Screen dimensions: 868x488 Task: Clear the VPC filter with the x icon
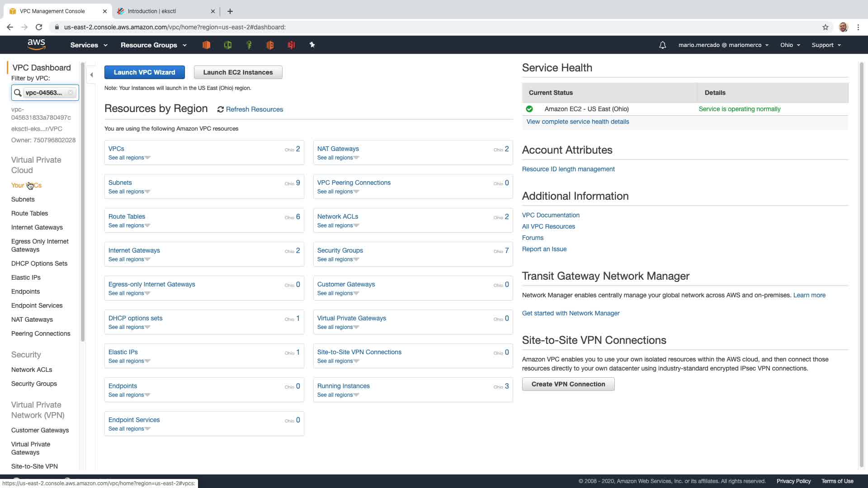[71, 93]
